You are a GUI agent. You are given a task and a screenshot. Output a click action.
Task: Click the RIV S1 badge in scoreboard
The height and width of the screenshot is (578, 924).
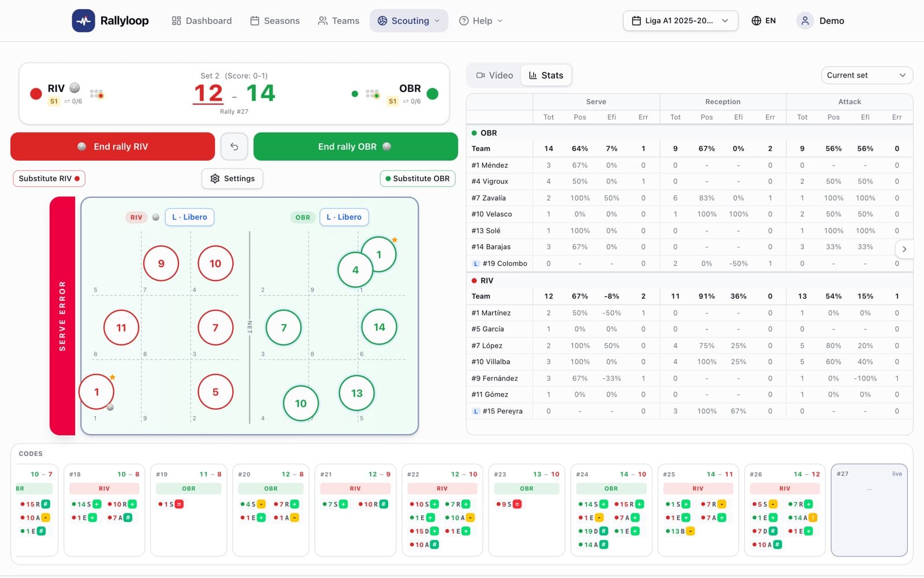point(54,101)
